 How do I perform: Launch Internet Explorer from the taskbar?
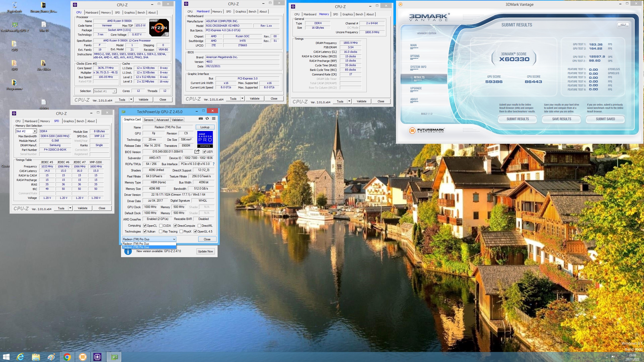click(20, 357)
